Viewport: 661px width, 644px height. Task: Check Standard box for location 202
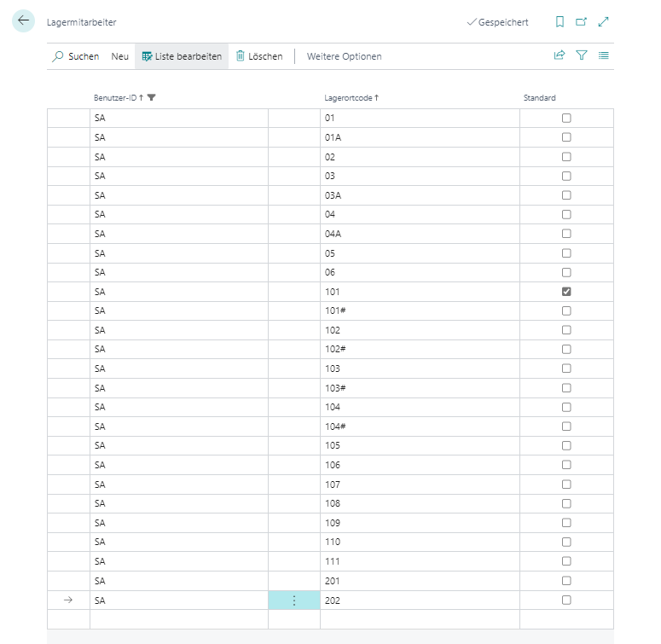pos(566,600)
